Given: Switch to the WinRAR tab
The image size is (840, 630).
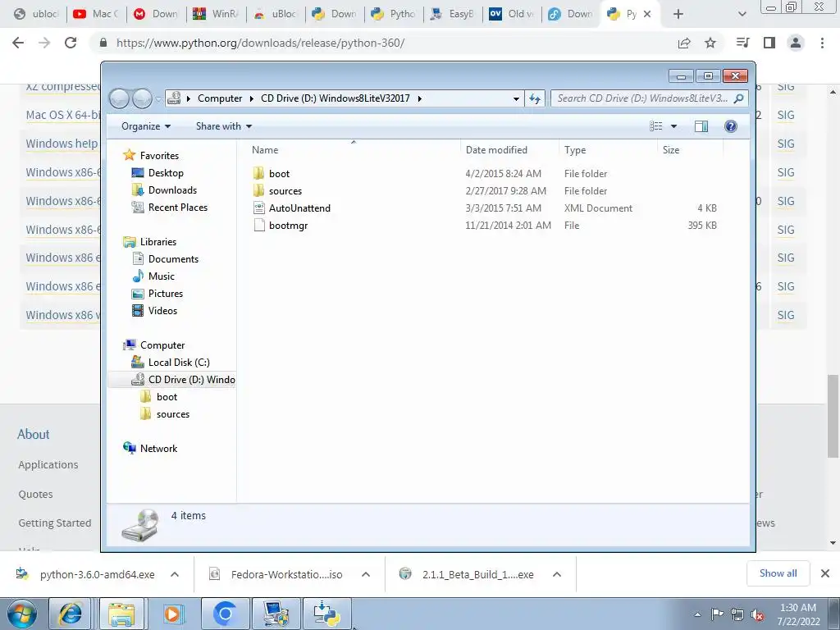Looking at the screenshot, I should pyautogui.click(x=216, y=14).
